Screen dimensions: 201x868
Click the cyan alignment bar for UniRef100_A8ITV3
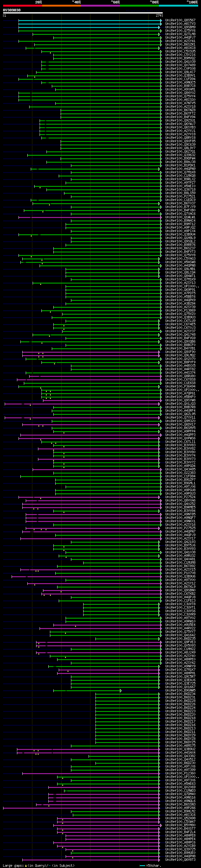[x=90, y=24]
